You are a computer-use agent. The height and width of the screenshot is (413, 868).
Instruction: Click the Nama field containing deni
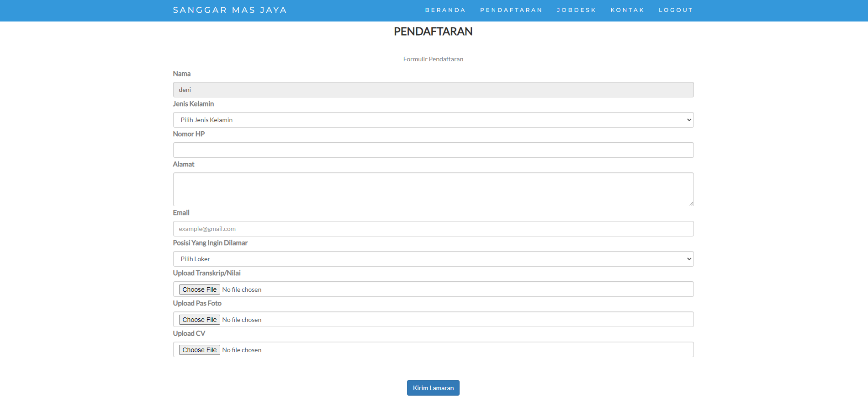(433, 90)
